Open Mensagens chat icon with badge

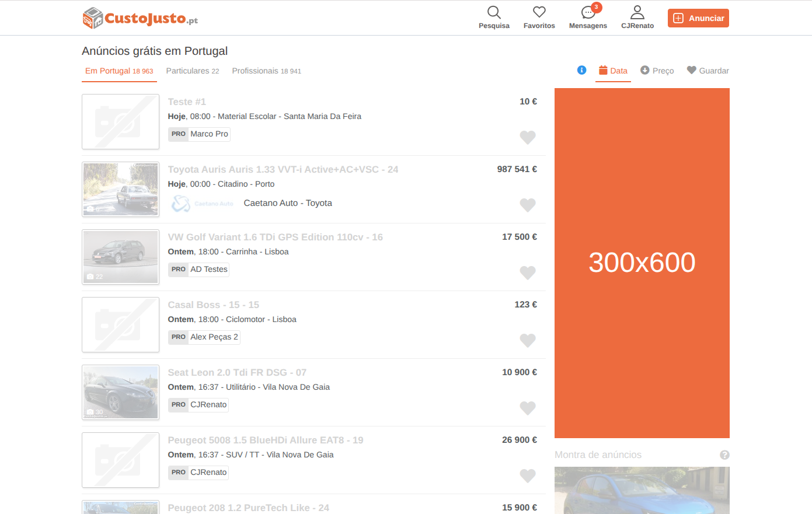pyautogui.click(x=588, y=13)
